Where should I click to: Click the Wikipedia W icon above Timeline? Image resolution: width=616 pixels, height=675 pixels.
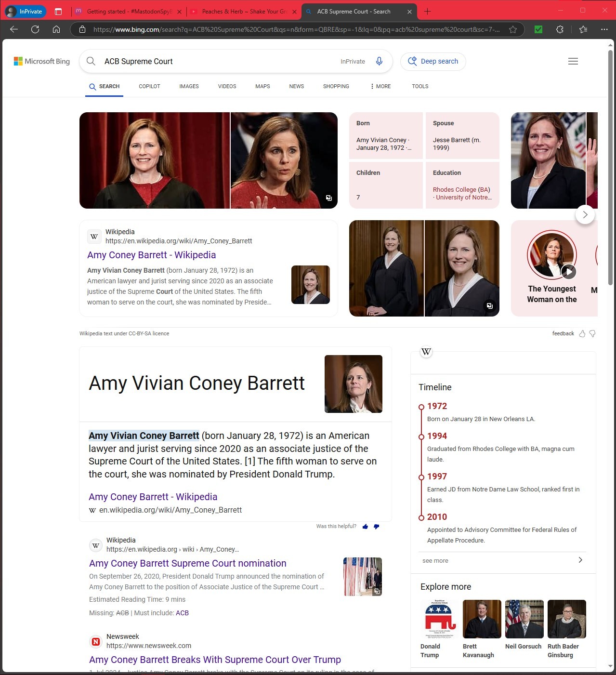click(426, 352)
